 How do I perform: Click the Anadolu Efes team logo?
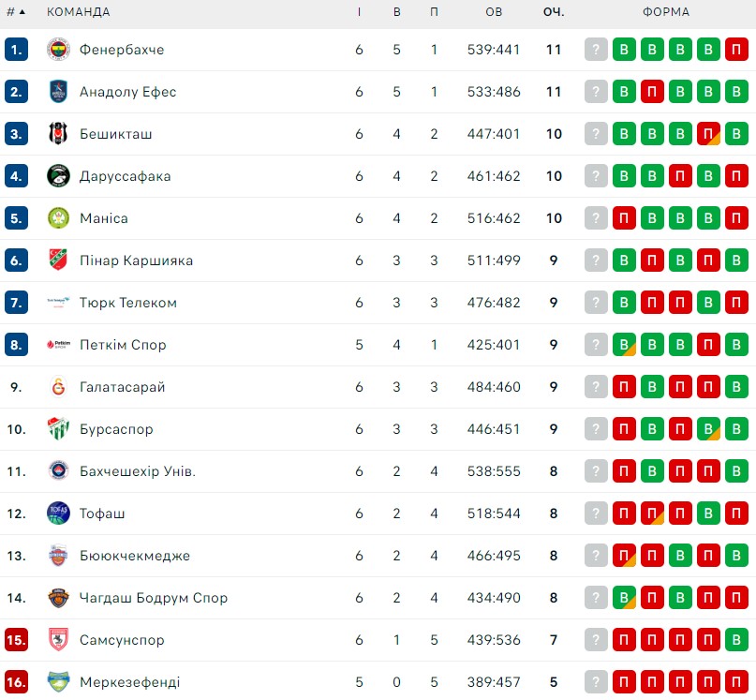click(58, 92)
